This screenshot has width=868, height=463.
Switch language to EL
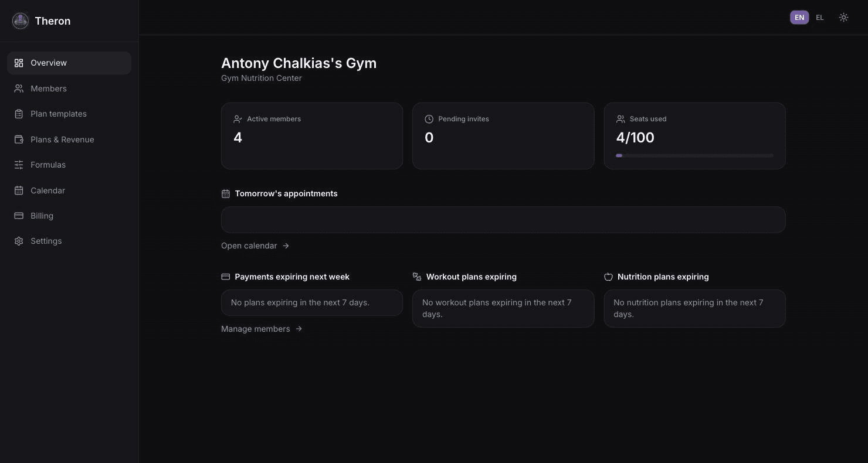point(820,18)
